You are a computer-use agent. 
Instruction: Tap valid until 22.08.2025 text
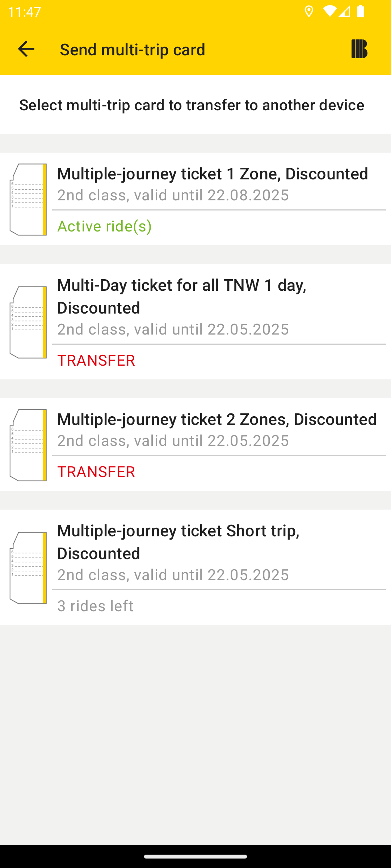click(211, 195)
